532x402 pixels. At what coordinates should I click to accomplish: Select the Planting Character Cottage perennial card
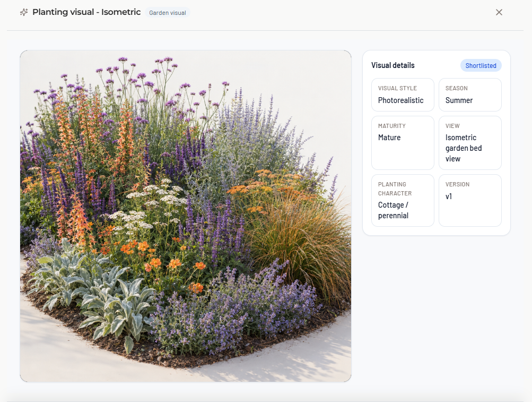403,201
